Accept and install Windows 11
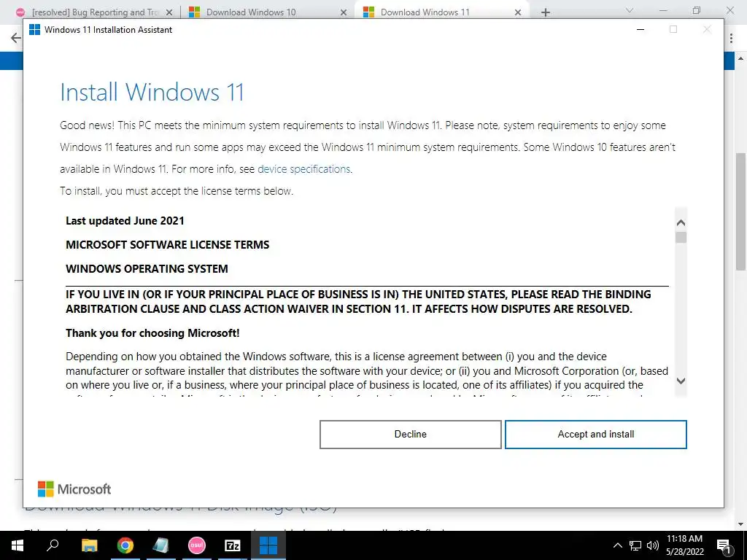 pyautogui.click(x=595, y=435)
